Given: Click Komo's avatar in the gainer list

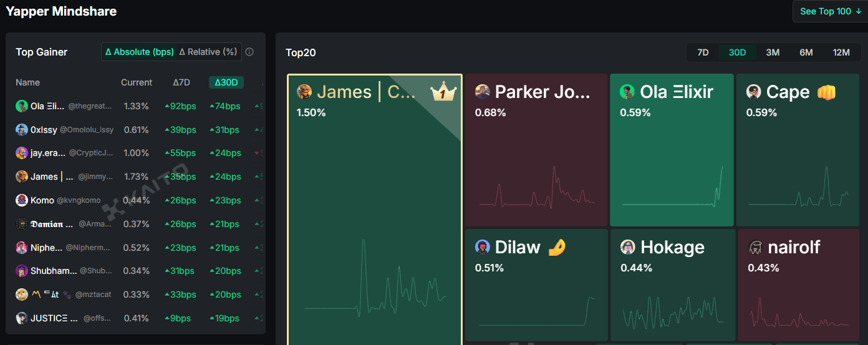Looking at the screenshot, I should [22, 200].
